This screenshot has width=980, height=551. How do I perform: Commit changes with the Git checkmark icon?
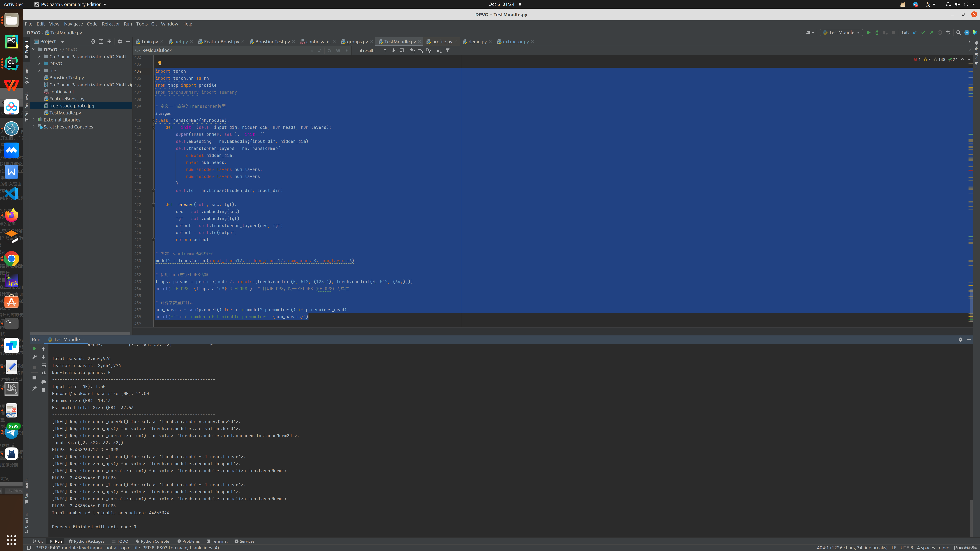(923, 33)
